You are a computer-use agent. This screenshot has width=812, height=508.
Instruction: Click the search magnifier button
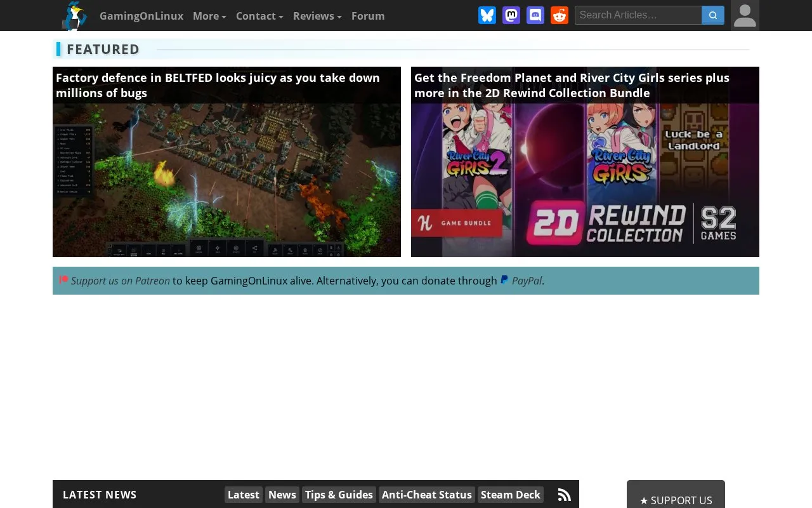[x=713, y=15]
